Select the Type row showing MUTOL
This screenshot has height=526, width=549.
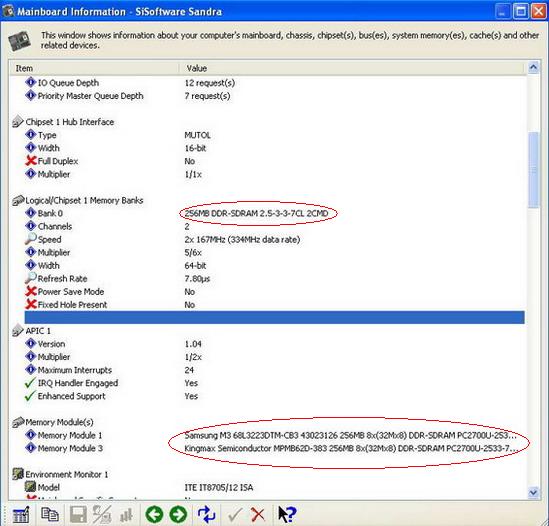[x=274, y=135]
